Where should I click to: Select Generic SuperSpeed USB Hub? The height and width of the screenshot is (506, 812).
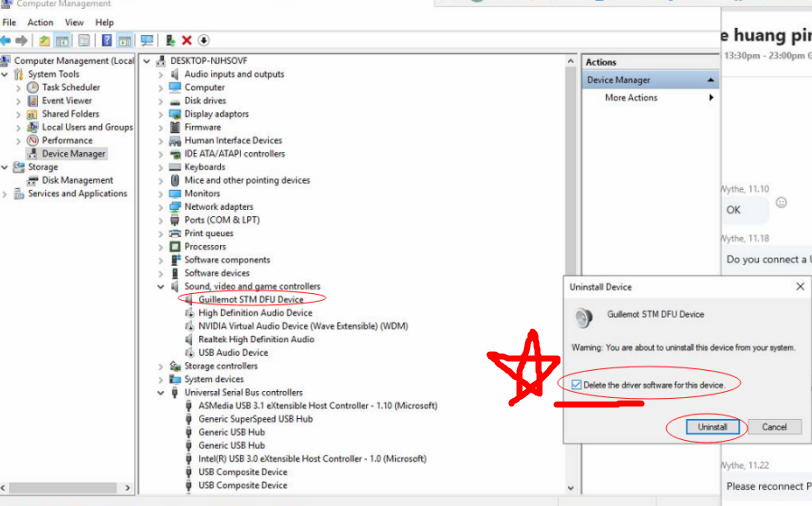click(255, 419)
